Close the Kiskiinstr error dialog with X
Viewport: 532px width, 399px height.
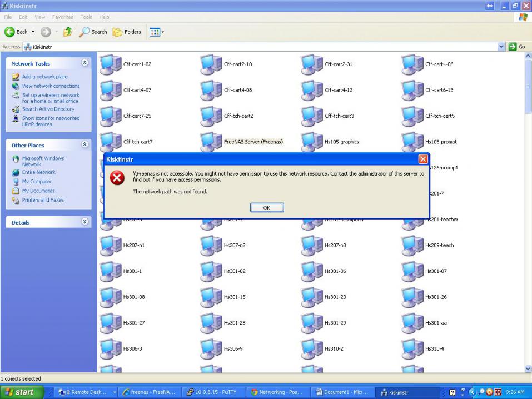422,159
